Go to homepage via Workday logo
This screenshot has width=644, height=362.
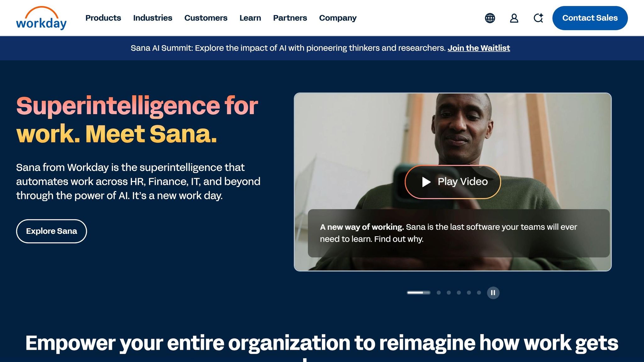click(x=41, y=18)
